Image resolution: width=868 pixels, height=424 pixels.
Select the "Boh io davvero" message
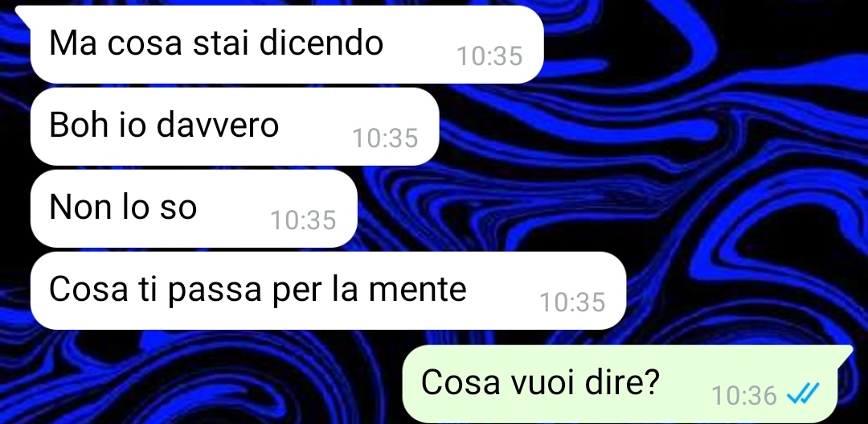[x=235, y=126]
